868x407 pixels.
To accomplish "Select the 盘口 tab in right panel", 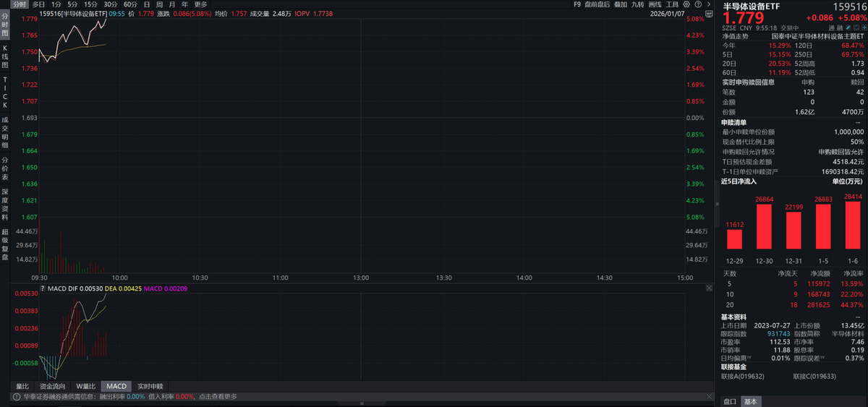I will click(731, 401).
